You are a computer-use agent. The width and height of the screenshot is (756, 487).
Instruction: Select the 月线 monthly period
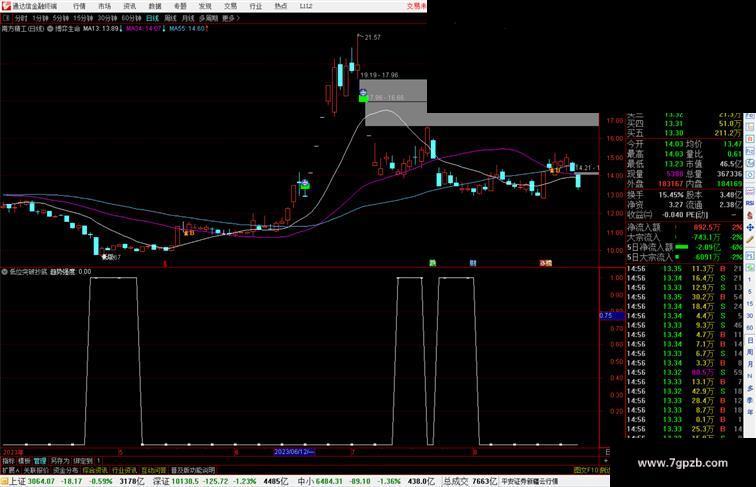coord(188,18)
